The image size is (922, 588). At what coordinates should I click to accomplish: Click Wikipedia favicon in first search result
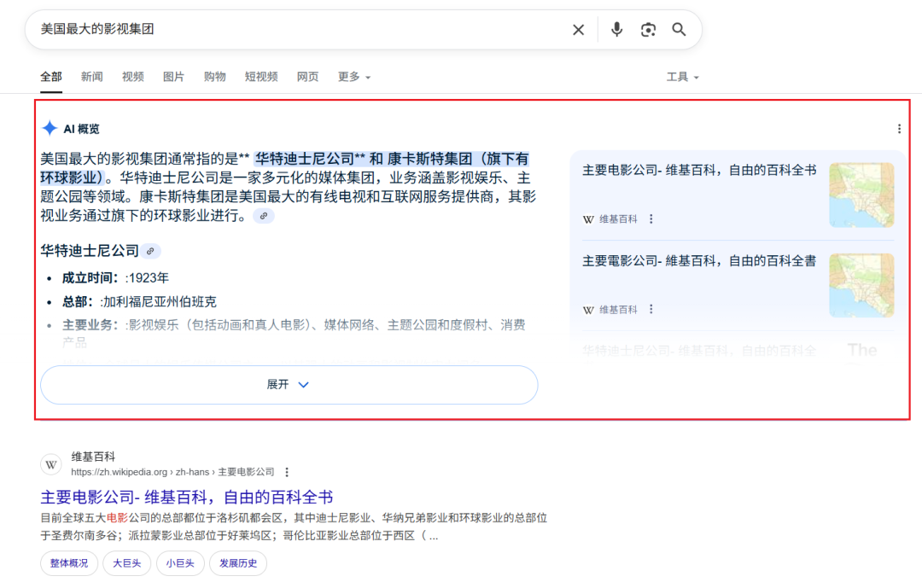[x=51, y=464]
